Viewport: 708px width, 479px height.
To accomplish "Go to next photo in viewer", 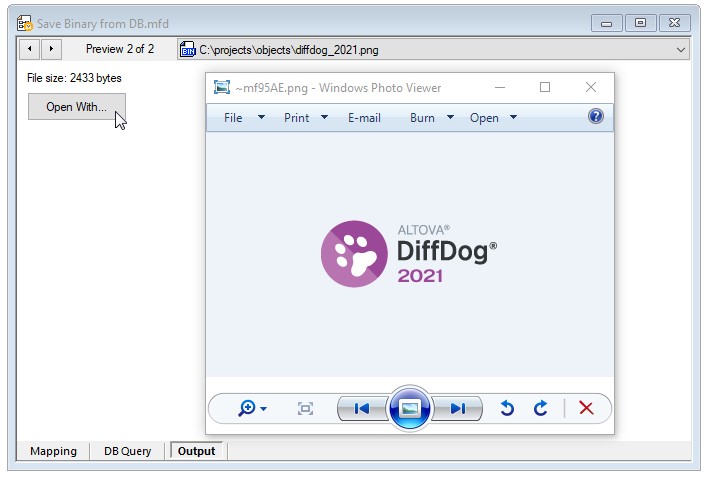I will (x=457, y=409).
